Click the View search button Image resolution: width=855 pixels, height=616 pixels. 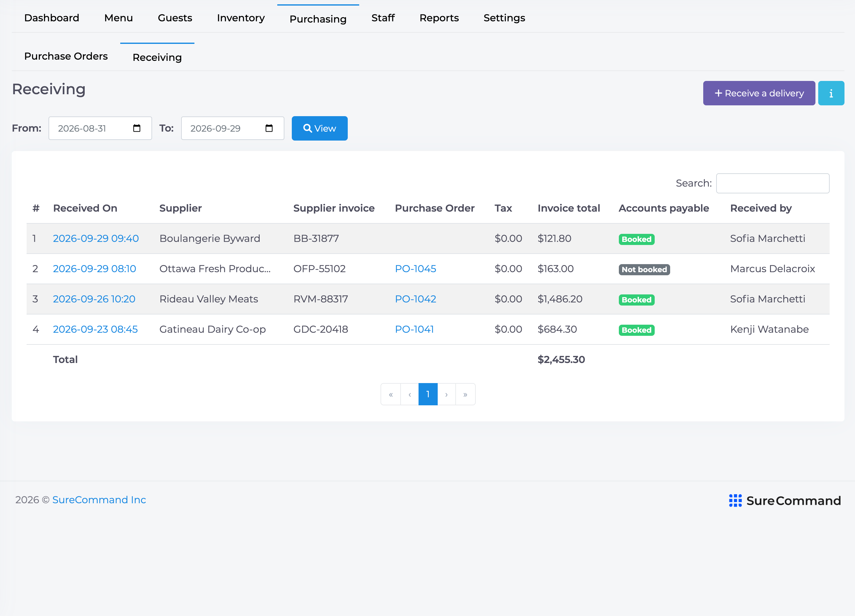(x=319, y=128)
